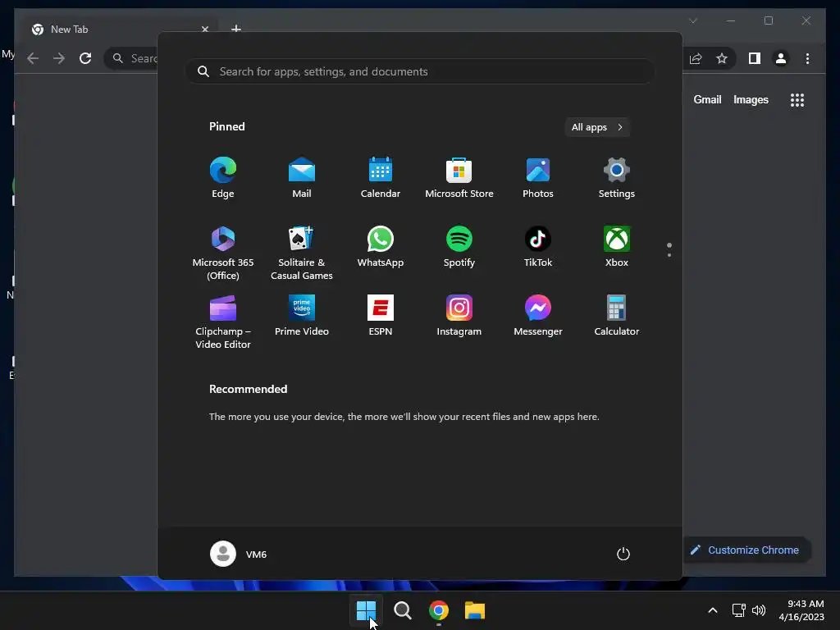Launch the Xbox app
The height and width of the screenshot is (630, 840).
pyautogui.click(x=617, y=246)
